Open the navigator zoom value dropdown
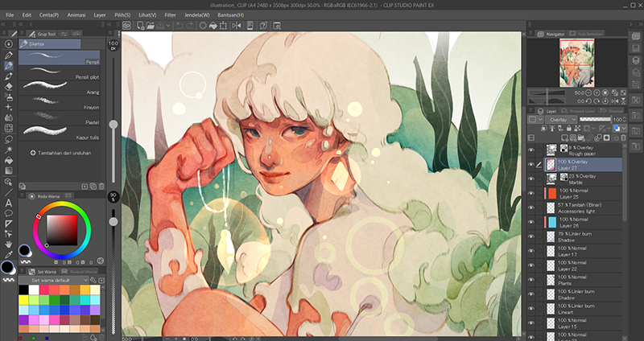644x341 pixels. tap(585, 93)
